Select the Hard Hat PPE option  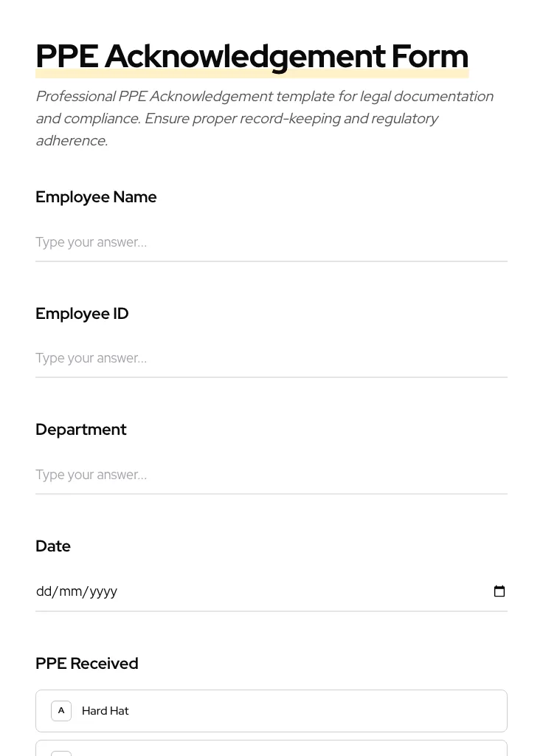[271, 710]
